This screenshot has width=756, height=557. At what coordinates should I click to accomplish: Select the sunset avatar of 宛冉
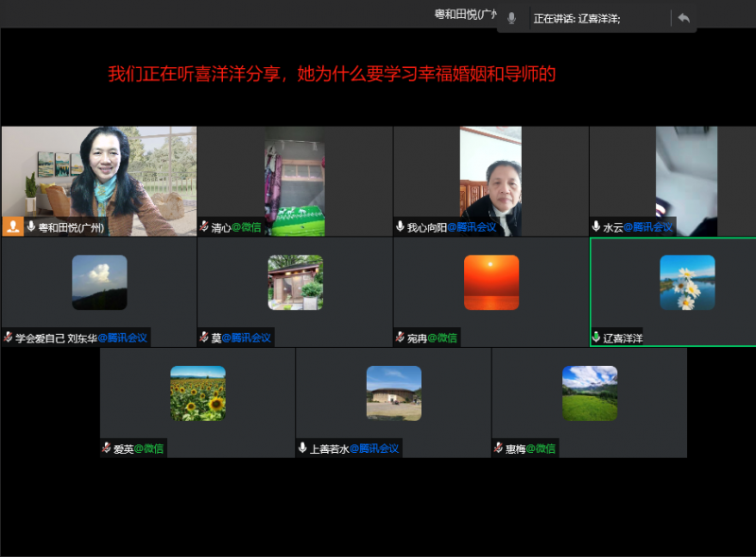coord(491,283)
